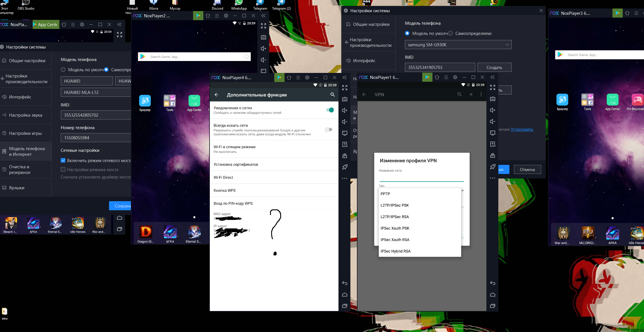Select Модель по умолчанию radio in right settings

click(407, 33)
